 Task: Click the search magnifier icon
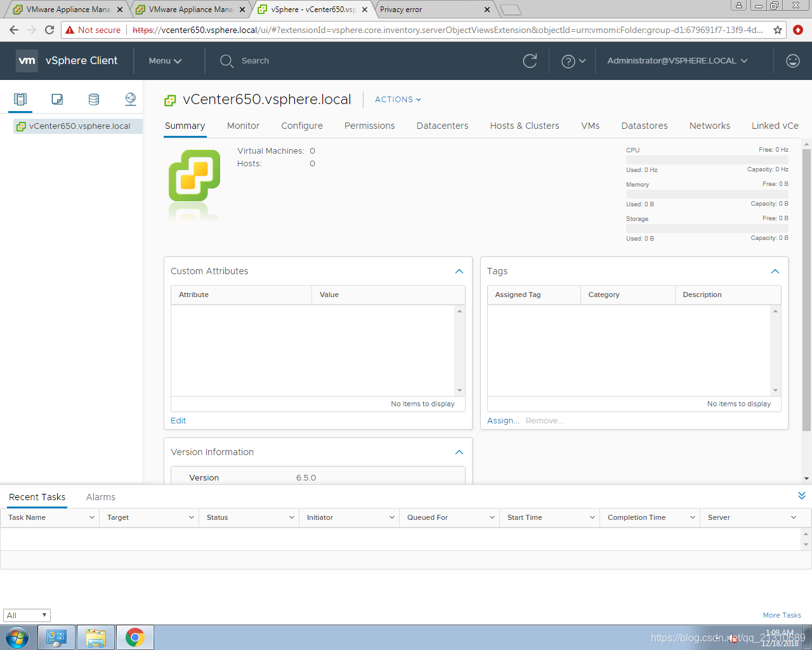(x=226, y=61)
